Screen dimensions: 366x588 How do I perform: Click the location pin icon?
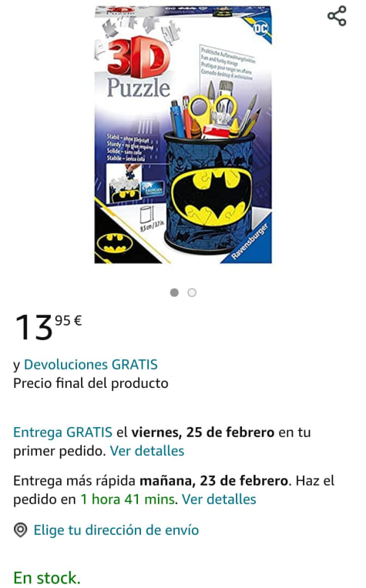point(21,530)
